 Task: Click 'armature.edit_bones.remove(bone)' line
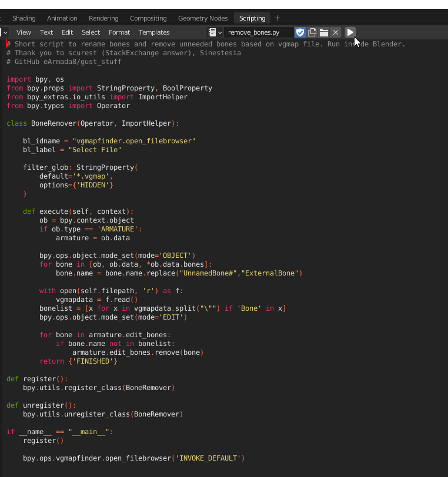click(138, 352)
